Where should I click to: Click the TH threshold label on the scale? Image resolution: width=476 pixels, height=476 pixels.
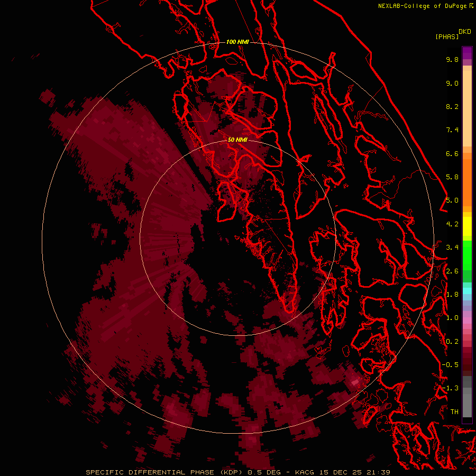pyautogui.click(x=454, y=412)
